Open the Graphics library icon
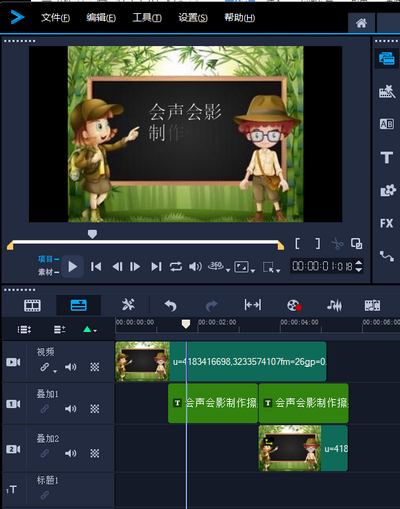The height and width of the screenshot is (509, 400). coord(388,190)
